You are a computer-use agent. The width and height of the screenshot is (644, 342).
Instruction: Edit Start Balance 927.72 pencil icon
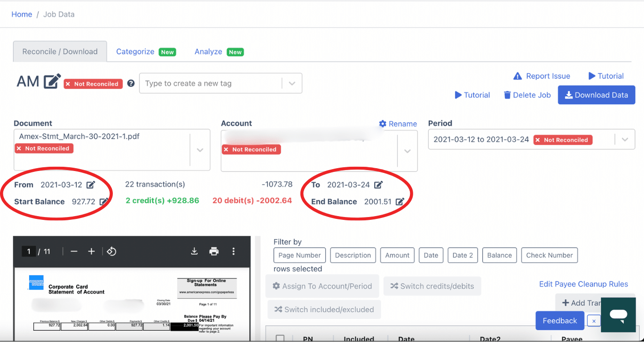(x=104, y=202)
